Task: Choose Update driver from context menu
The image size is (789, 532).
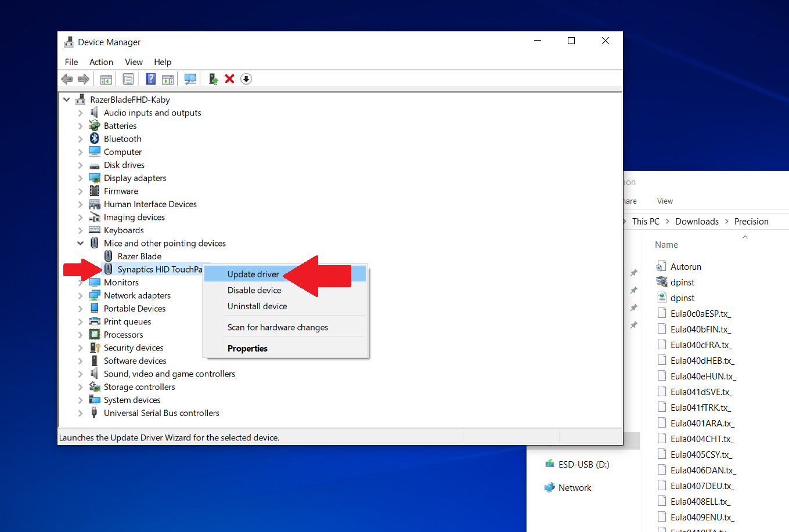Action: click(x=253, y=274)
